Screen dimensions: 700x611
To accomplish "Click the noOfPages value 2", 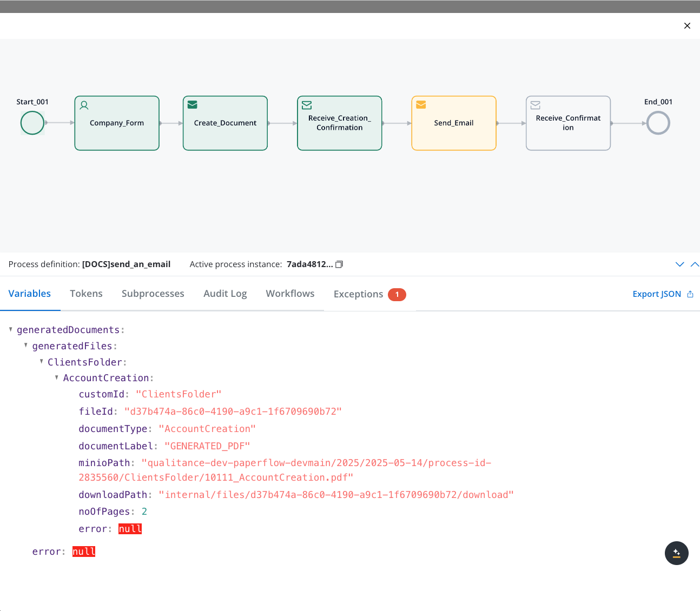I will coord(144,512).
